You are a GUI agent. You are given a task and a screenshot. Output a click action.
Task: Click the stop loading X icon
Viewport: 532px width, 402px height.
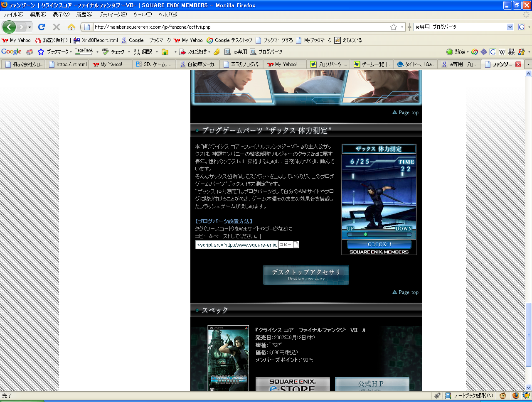pos(57,27)
